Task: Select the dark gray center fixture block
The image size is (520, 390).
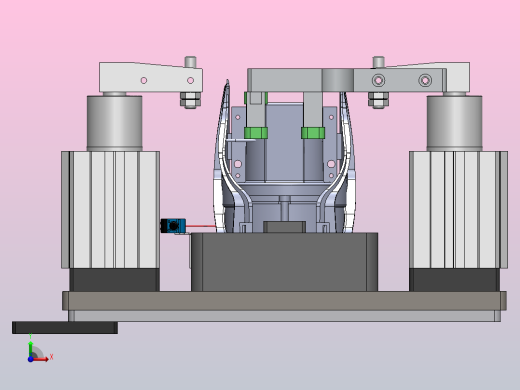Action: click(284, 262)
